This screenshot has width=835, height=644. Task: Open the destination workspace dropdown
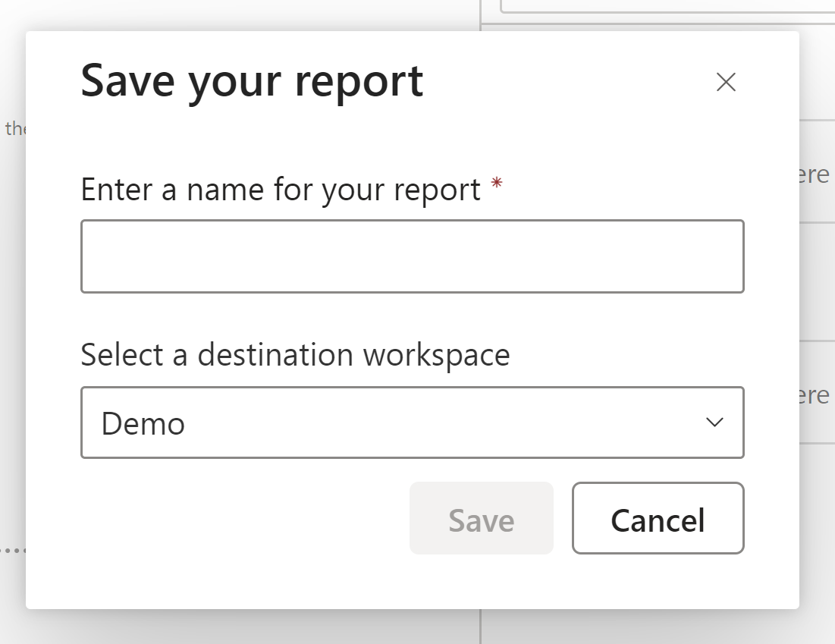[412, 423]
